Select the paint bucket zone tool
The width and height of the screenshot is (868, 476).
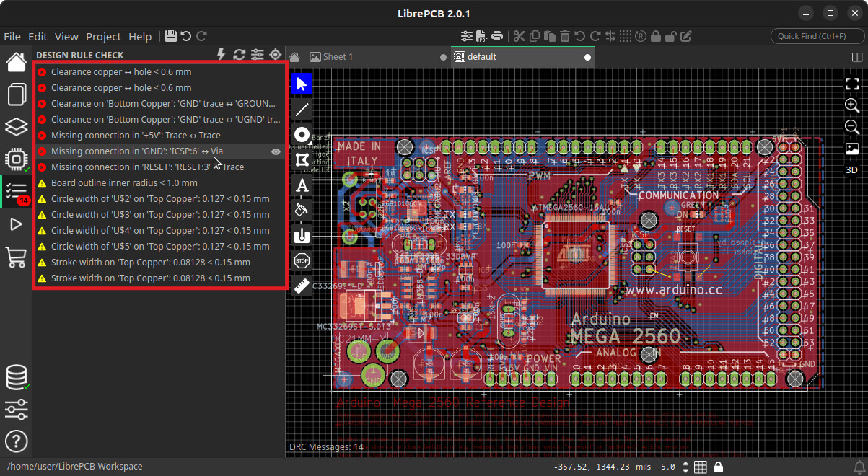pos(302,210)
